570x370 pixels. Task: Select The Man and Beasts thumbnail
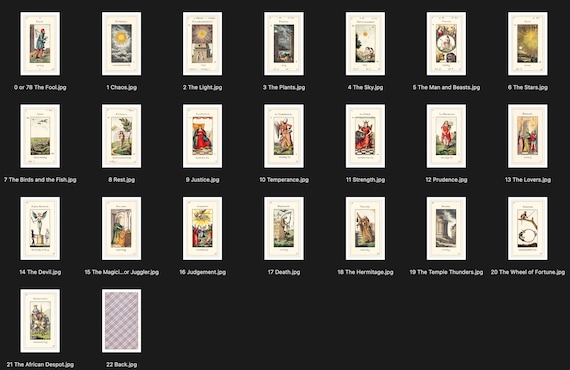[446, 44]
